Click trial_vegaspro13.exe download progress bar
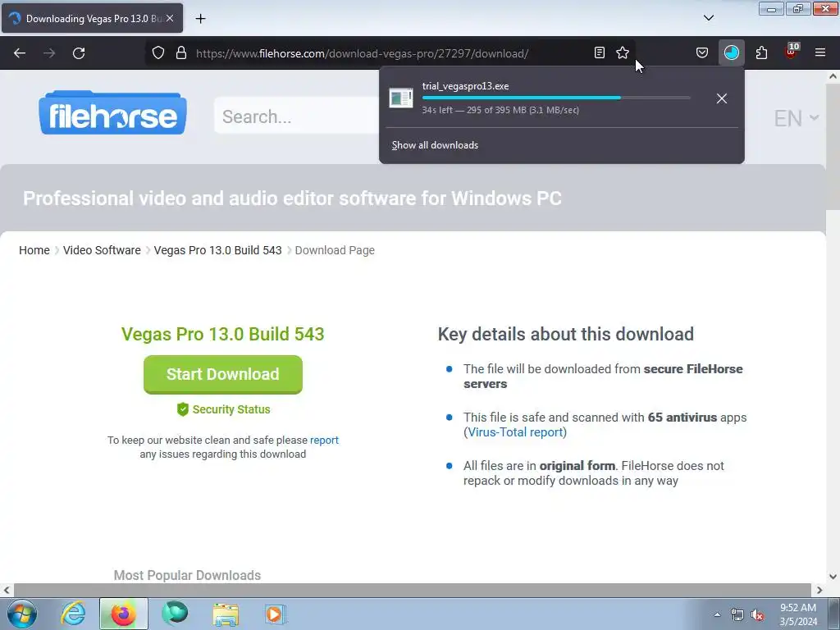Screen dimensions: 840x630 [x=555, y=98]
